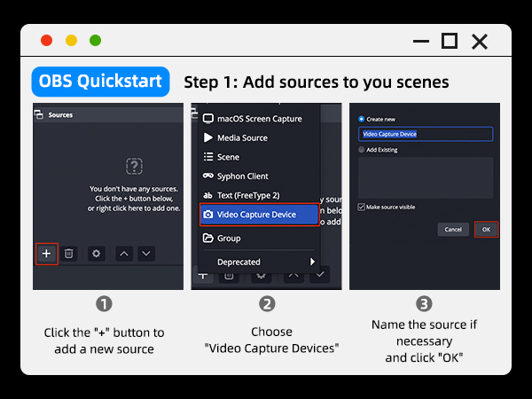Click the 'Sources' panel title text
Viewport: 532px width, 399px height.
point(60,115)
